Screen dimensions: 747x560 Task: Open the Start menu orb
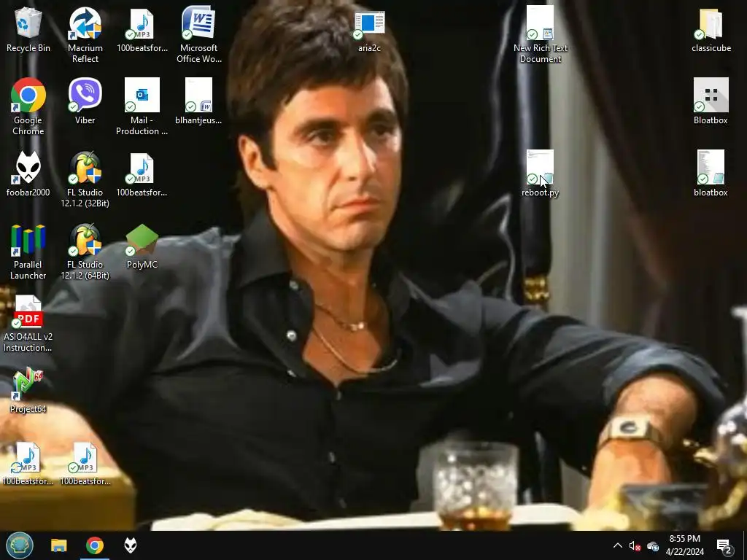[x=20, y=545]
